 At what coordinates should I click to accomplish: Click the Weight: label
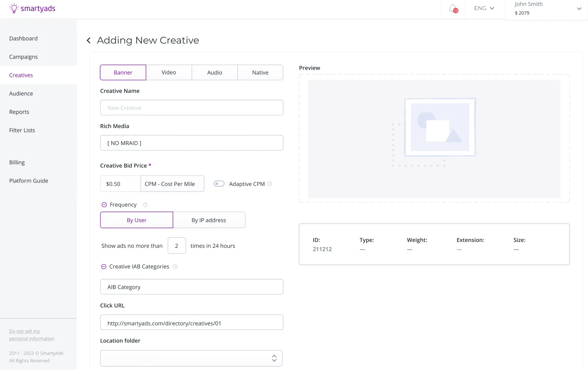click(417, 240)
